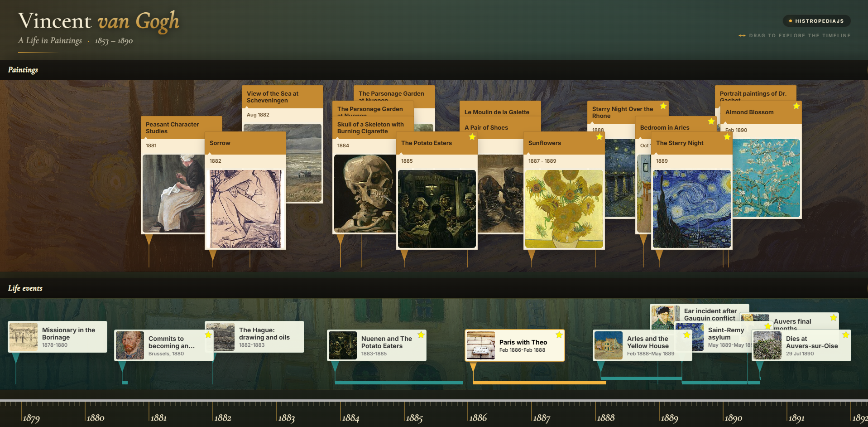The width and height of the screenshot is (868, 427).
Task: Click the orange pin under the Sunflowers card
Action: tap(532, 255)
